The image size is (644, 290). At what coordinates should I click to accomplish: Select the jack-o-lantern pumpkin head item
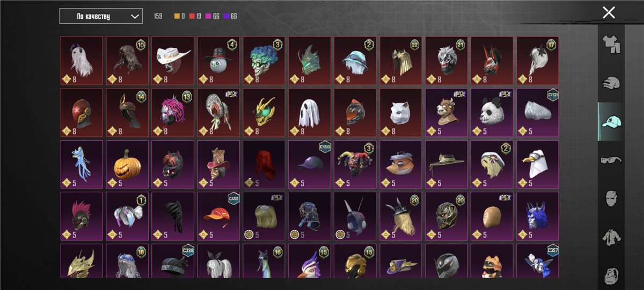pyautogui.click(x=127, y=164)
